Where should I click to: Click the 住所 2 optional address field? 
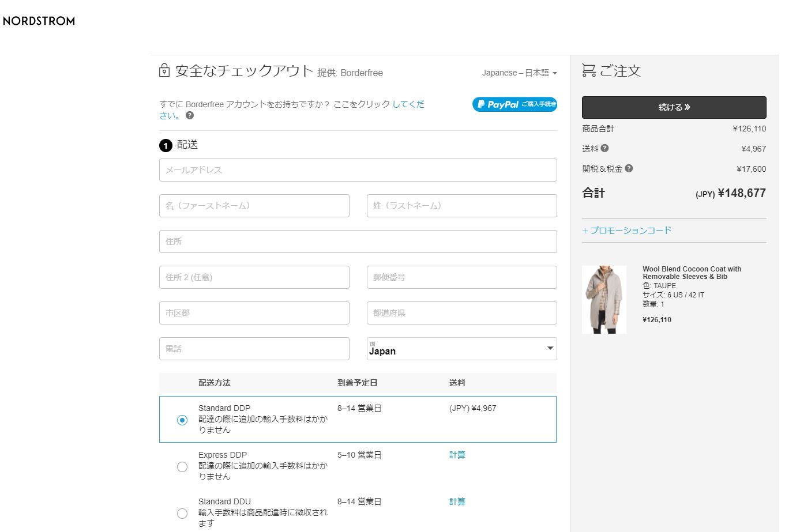pyautogui.click(x=254, y=277)
